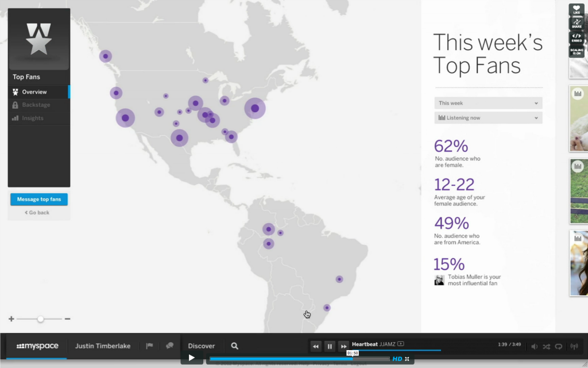Click the exit fullscreen icon

pos(407,359)
